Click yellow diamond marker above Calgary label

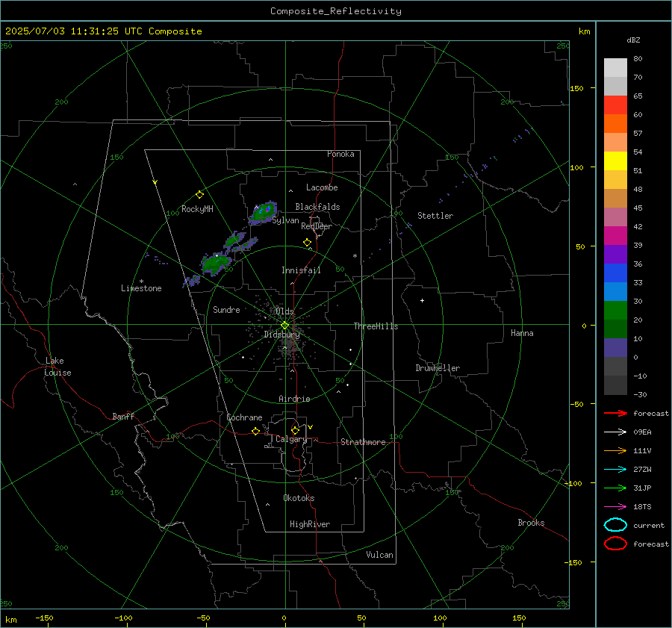[295, 430]
